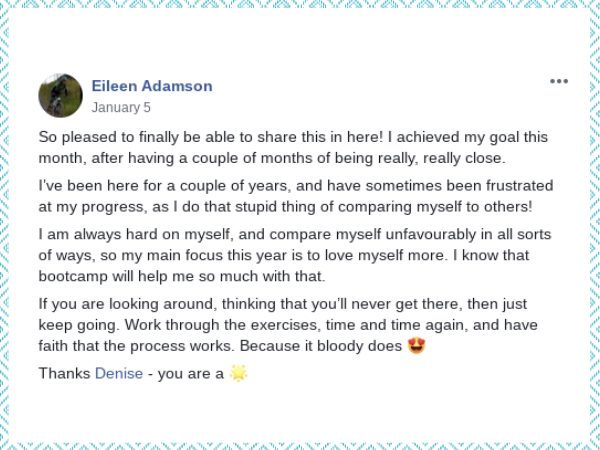Screen dimensions: 600x450
Task: Click Eileen Adamson's profile picture
Action: pos(60,95)
